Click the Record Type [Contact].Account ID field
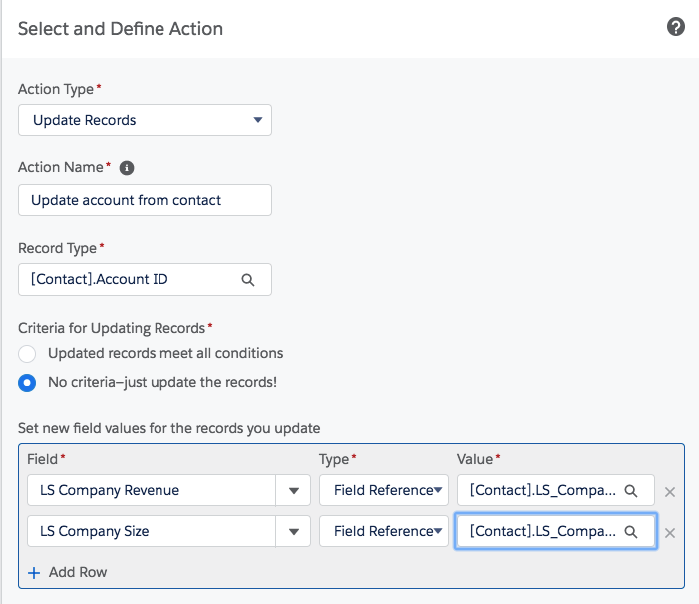The width and height of the screenshot is (699, 604). tap(145, 279)
